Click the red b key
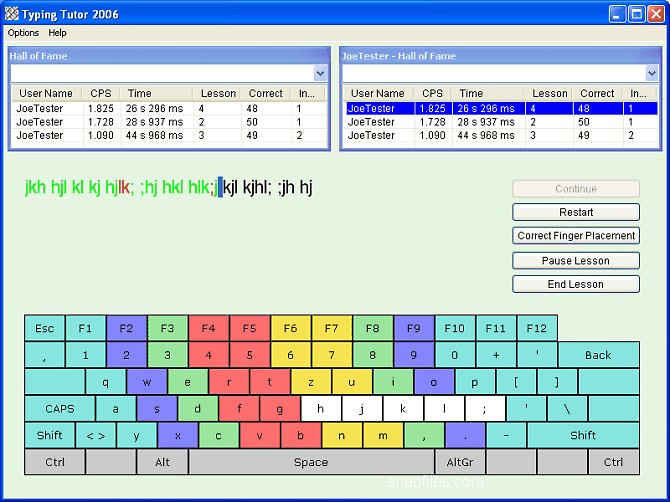Viewport: 670px width, 502px height. tap(300, 435)
